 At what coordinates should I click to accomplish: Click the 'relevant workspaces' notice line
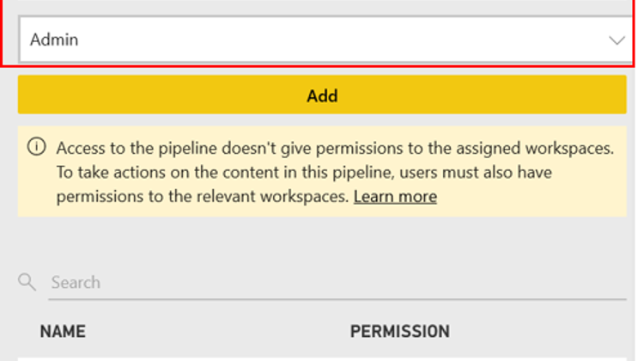click(204, 197)
